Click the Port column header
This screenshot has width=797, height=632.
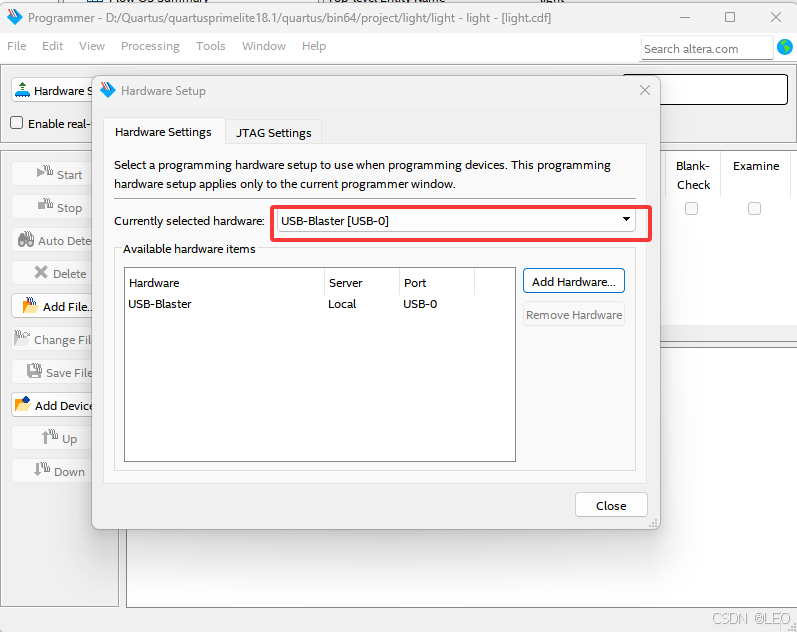pyautogui.click(x=437, y=283)
